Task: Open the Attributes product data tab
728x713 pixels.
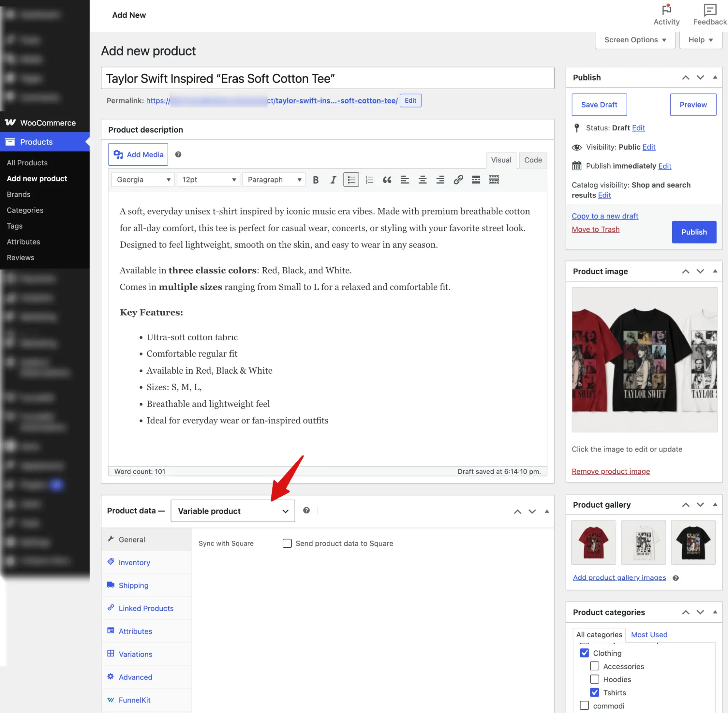Action: pyautogui.click(x=146, y=631)
